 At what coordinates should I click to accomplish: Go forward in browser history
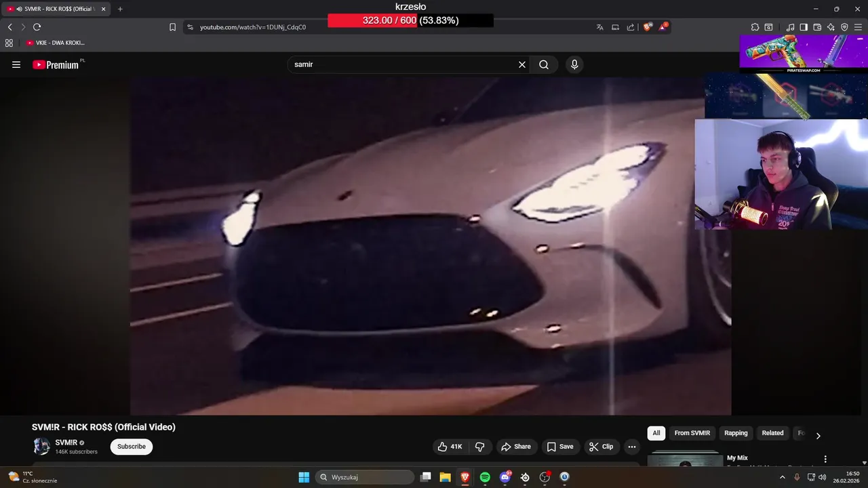[x=23, y=27]
